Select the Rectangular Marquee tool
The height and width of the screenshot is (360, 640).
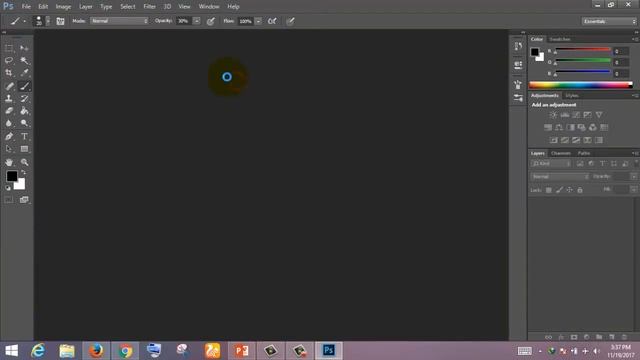pos(9,48)
